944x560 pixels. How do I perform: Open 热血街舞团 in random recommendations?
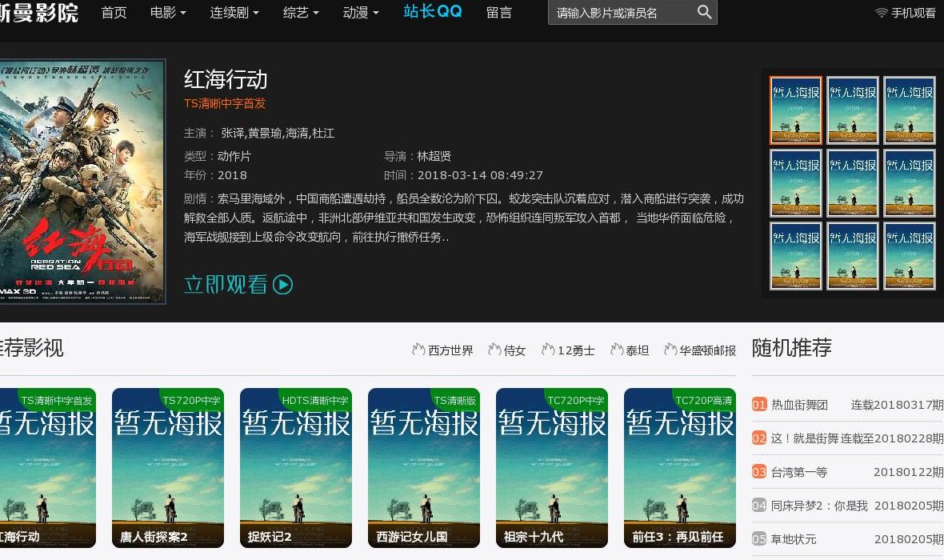(799, 405)
